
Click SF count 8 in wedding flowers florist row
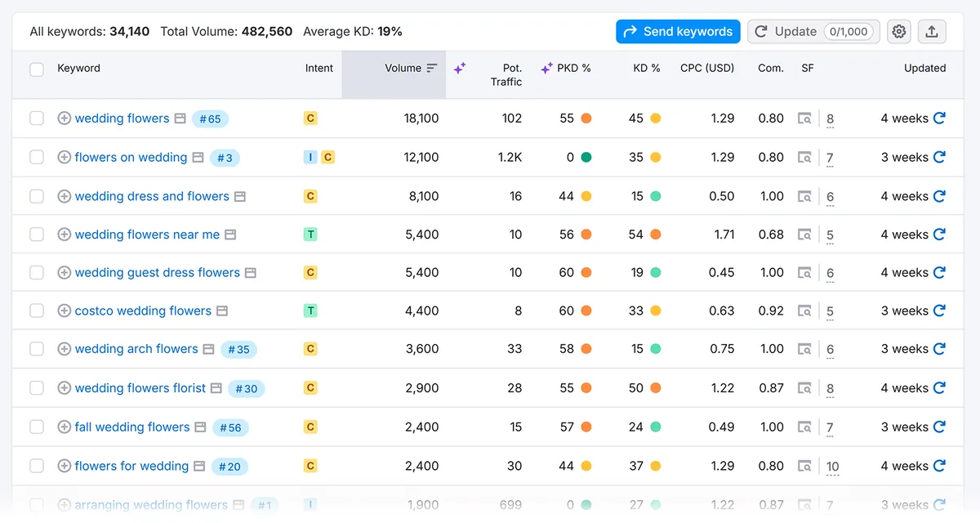pos(830,389)
